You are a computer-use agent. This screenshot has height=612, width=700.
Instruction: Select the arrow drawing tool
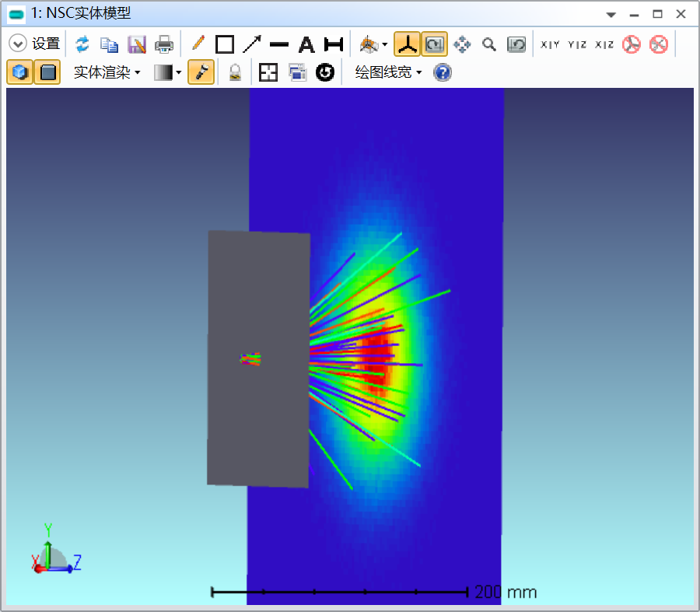pyautogui.click(x=252, y=44)
